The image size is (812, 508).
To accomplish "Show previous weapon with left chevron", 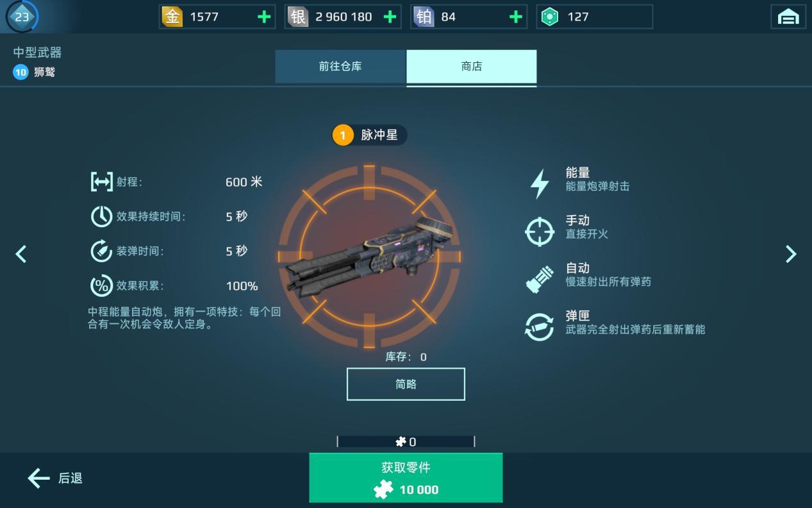I will pos(21,254).
